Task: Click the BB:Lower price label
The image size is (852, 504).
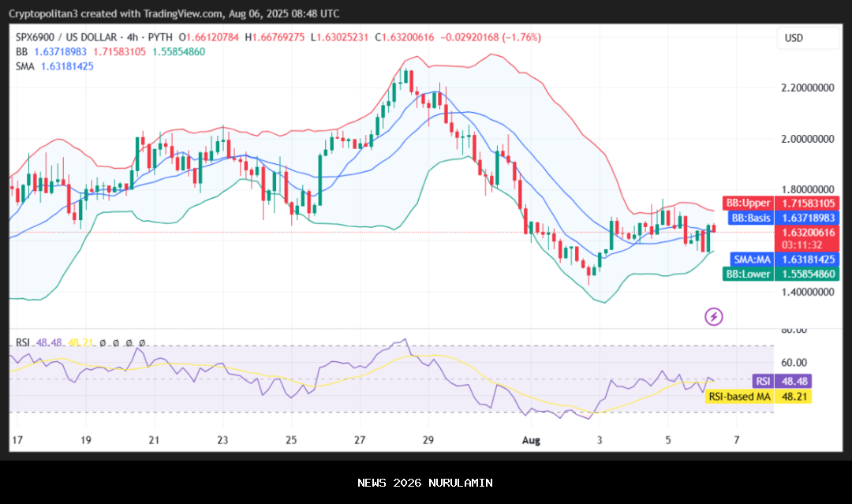Action: [749, 274]
